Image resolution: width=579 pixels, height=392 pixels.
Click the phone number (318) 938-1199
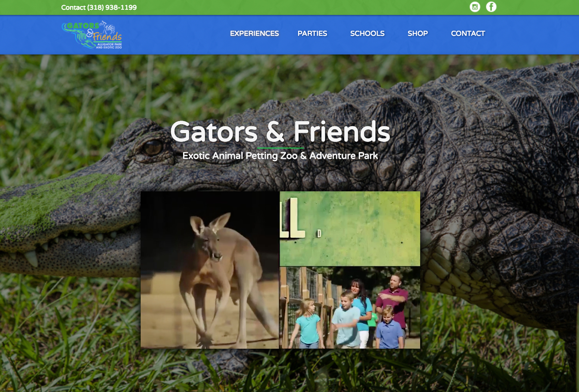[112, 7]
